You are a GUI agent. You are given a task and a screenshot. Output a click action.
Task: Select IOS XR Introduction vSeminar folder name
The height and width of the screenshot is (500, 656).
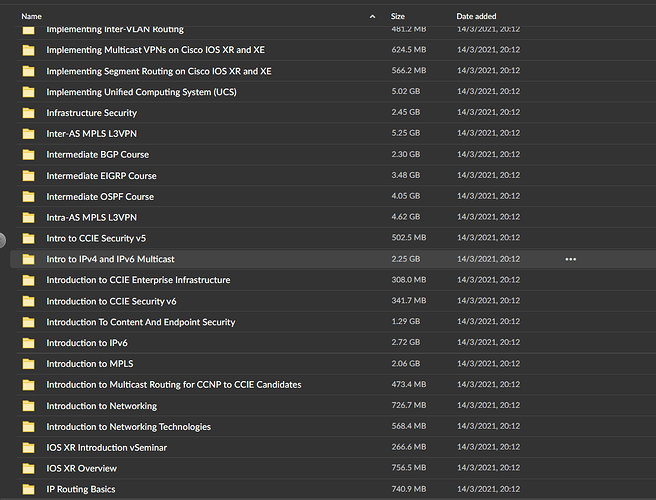click(x=106, y=448)
